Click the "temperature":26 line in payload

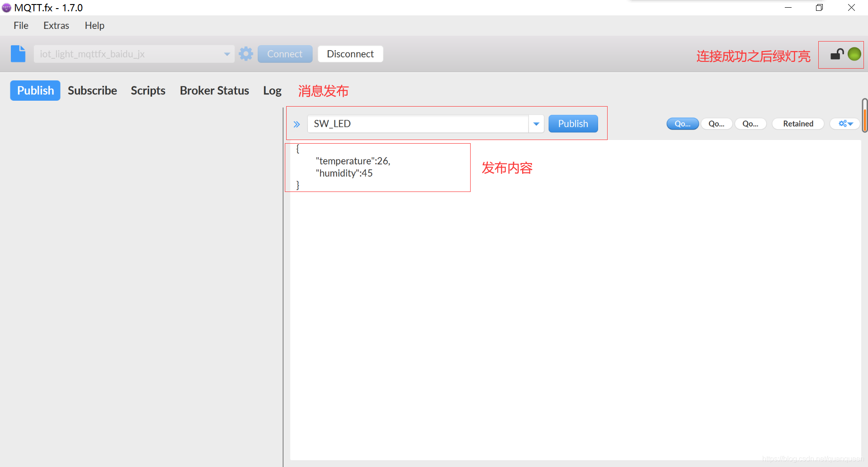(353, 161)
